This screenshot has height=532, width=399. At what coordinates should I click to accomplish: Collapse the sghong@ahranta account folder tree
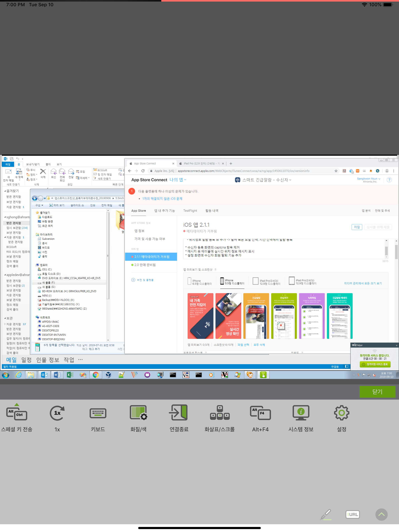[x=5, y=217]
